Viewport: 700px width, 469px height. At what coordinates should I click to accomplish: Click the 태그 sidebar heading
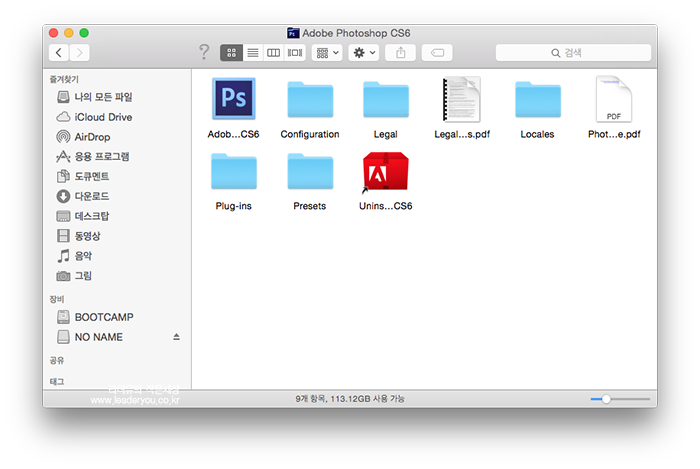pos(57,382)
